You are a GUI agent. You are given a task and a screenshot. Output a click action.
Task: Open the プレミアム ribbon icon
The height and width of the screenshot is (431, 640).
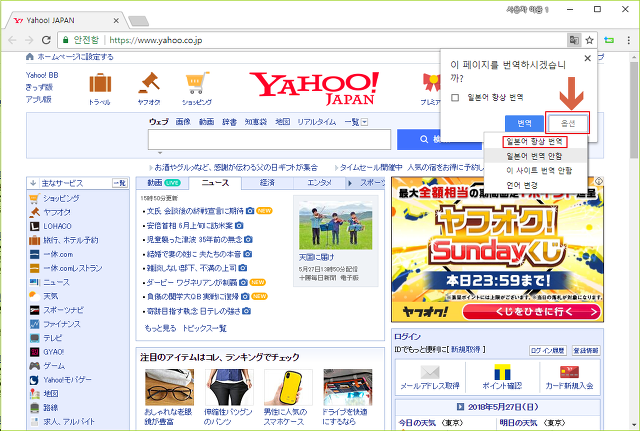tap(432, 83)
